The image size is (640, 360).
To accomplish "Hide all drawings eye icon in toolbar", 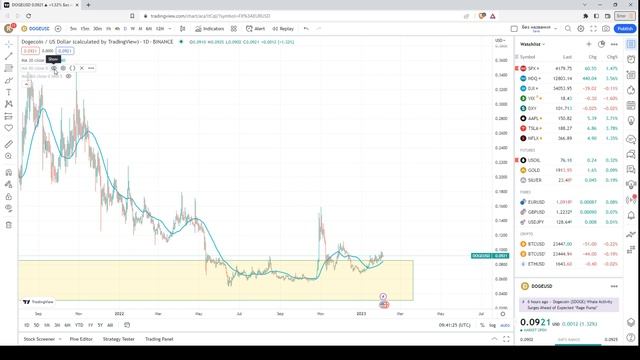I will [9, 208].
